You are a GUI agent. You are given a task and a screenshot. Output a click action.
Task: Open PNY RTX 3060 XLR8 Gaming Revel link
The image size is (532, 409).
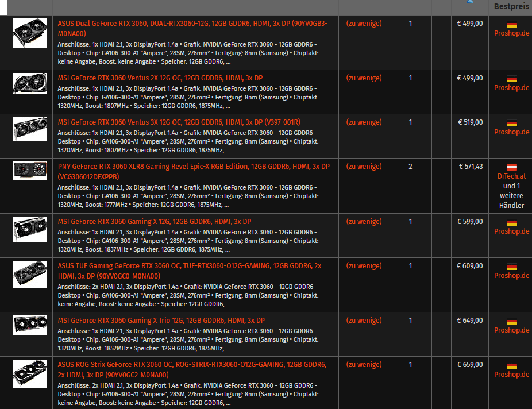194,172
